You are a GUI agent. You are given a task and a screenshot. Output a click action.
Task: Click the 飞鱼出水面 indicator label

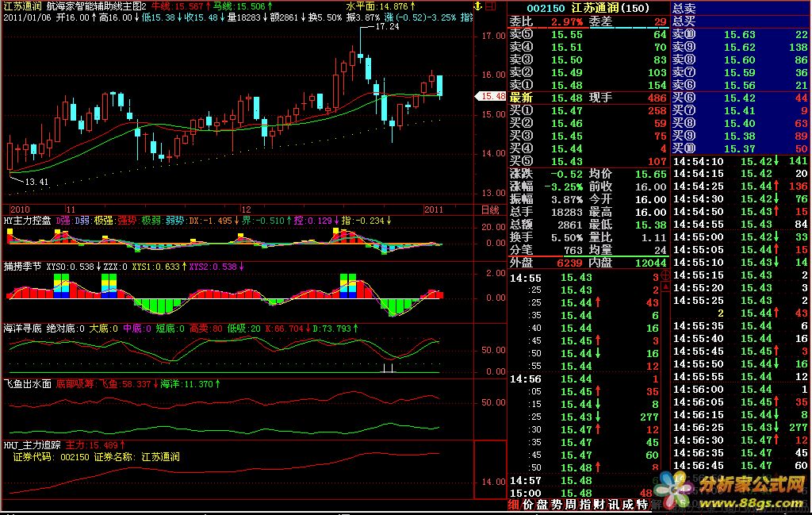(28, 384)
